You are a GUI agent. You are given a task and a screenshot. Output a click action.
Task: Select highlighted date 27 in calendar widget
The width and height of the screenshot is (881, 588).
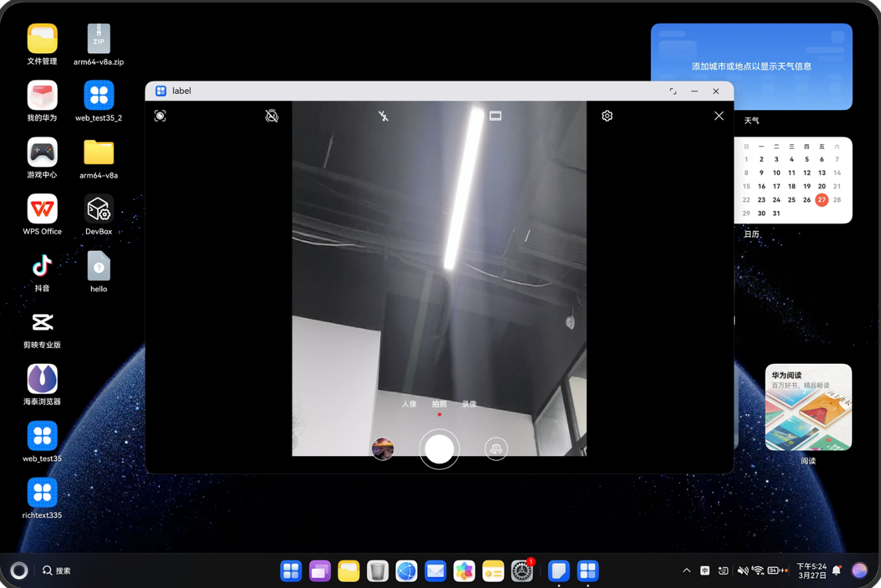[821, 200]
